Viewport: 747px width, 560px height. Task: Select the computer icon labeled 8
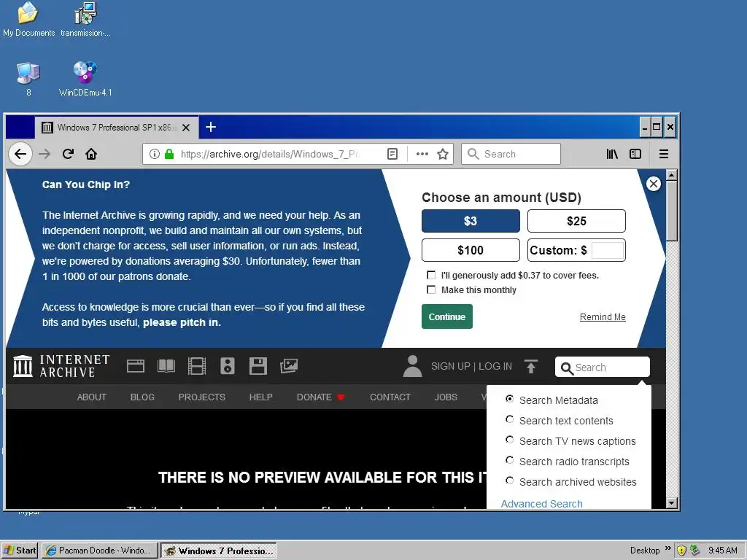pos(28,79)
